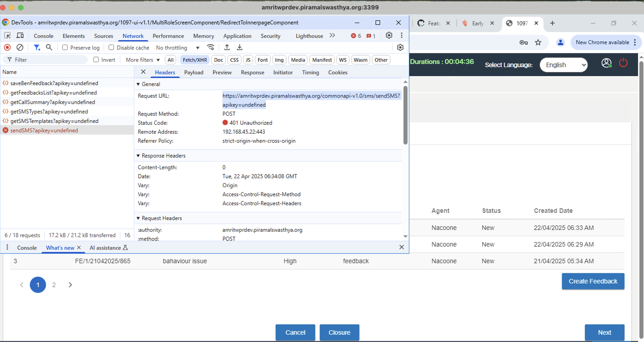Click the export HAR download icon
The image size is (644, 342).
[240, 47]
